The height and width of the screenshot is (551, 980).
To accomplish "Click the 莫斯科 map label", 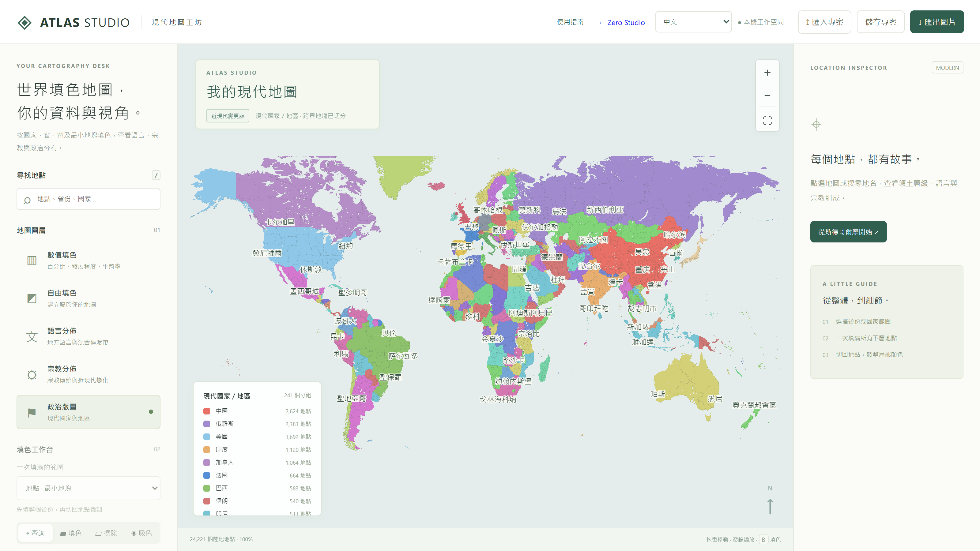I will pos(529,210).
